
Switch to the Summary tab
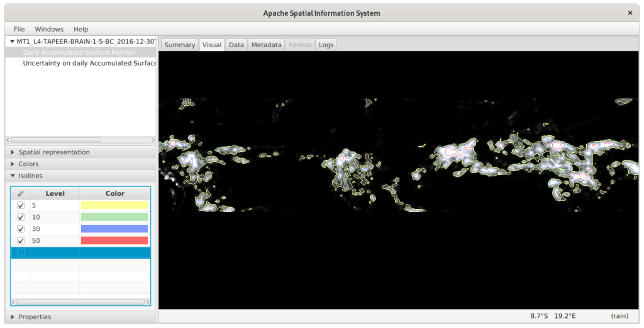179,45
